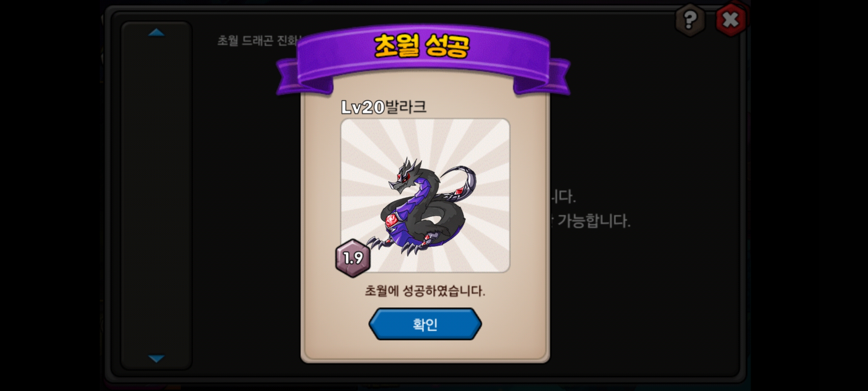Click the dimmed area beside the popup
This screenshot has height=391, width=868.
(644, 290)
